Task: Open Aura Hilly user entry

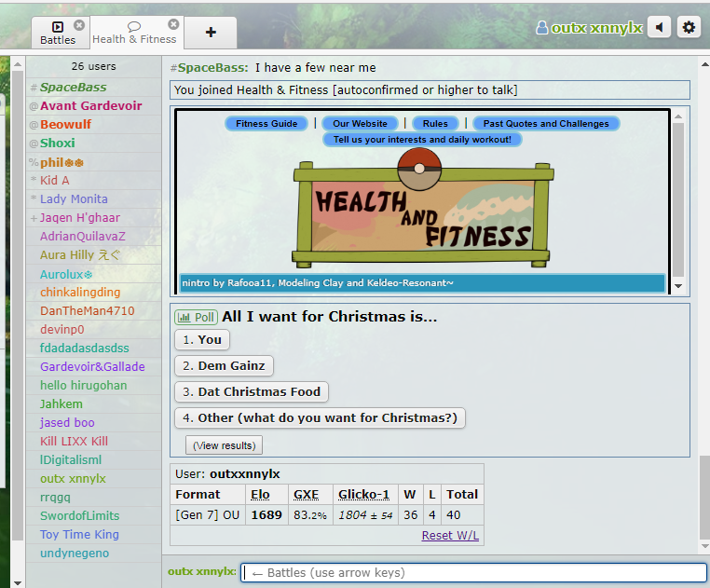Action: (94, 255)
